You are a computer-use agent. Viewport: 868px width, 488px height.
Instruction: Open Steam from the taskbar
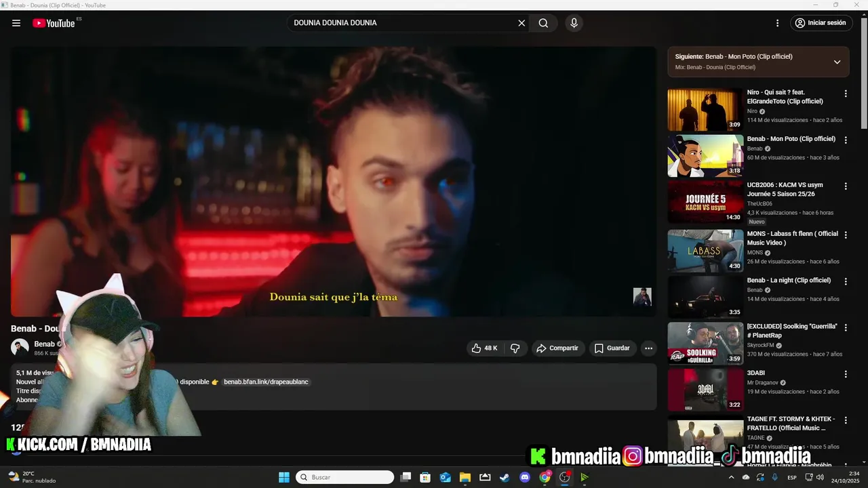[x=505, y=477]
